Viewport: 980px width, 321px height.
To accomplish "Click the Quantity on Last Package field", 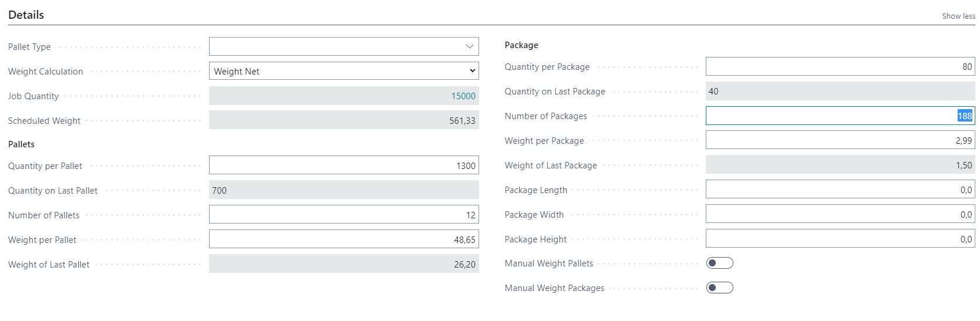I will click(840, 91).
